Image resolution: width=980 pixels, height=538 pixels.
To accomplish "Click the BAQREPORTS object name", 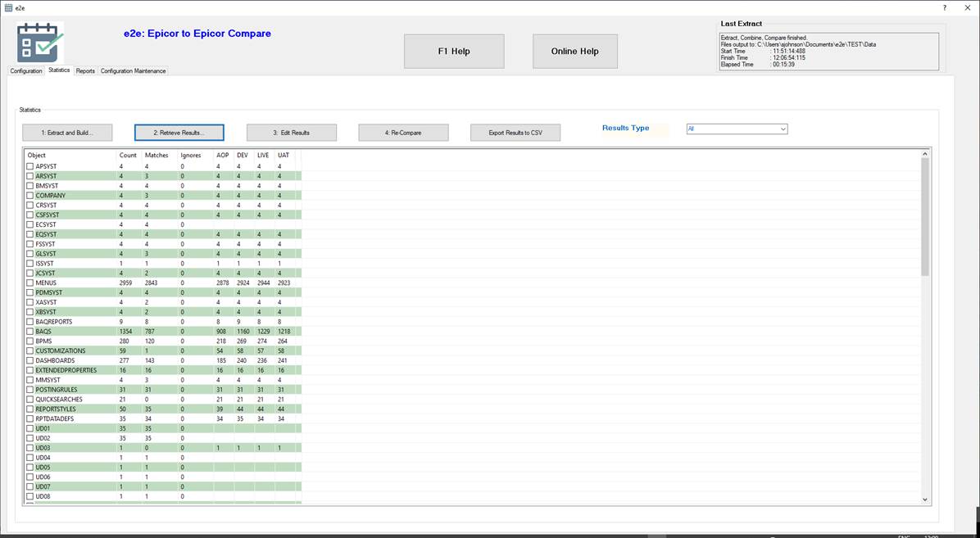I will [x=54, y=322].
